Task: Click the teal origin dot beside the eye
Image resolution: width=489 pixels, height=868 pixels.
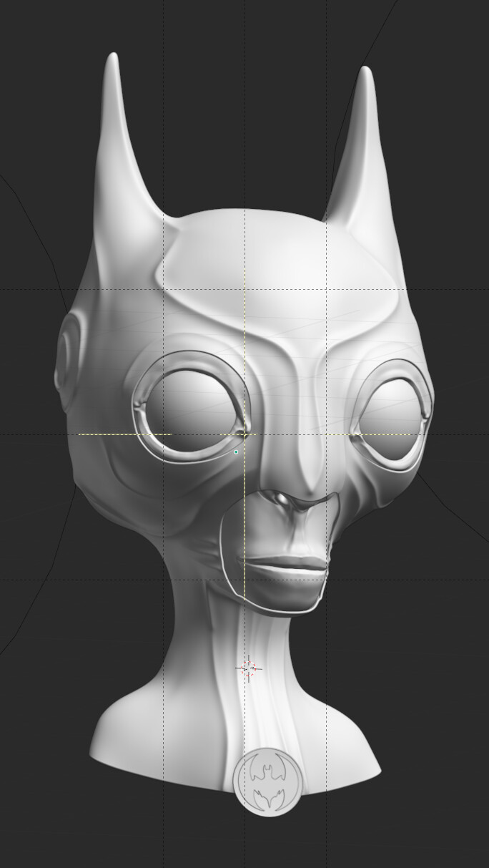Action: tap(236, 452)
